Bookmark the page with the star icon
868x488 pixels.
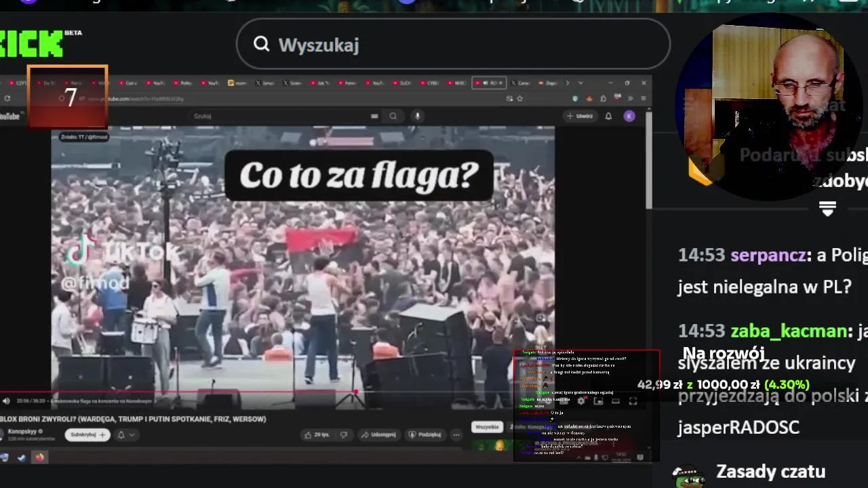coord(520,98)
